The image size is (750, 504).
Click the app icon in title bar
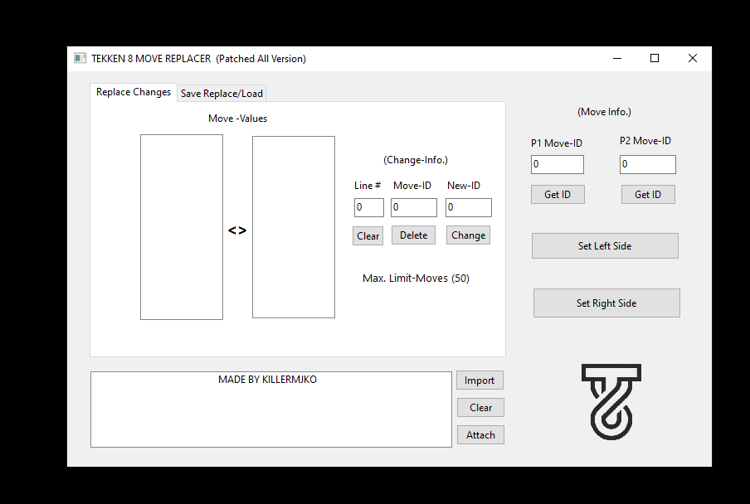(80, 58)
